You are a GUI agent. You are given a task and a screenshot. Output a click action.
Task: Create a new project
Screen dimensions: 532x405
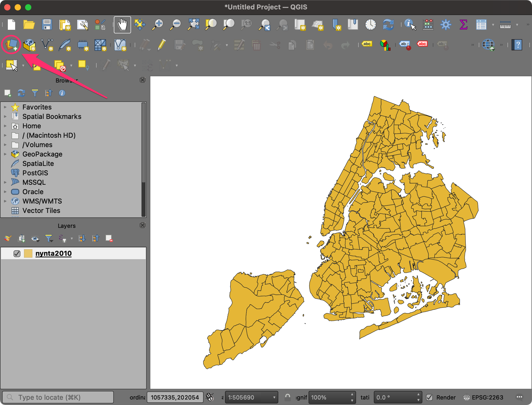11,25
